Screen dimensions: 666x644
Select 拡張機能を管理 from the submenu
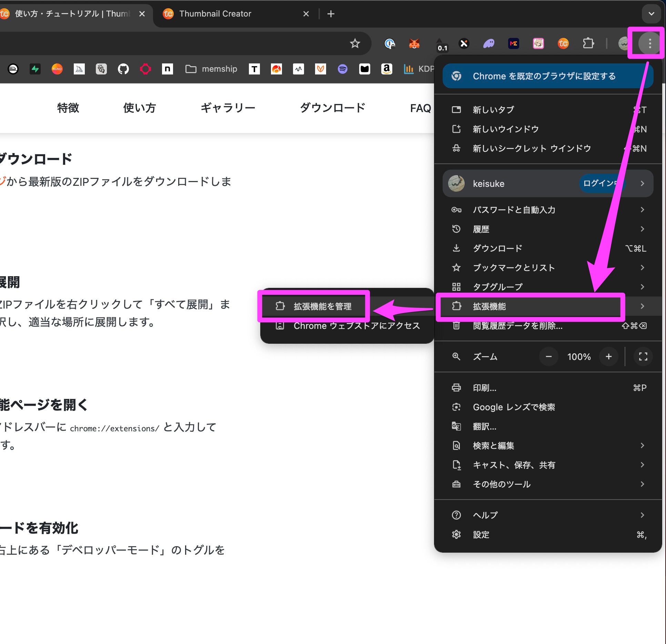click(323, 306)
